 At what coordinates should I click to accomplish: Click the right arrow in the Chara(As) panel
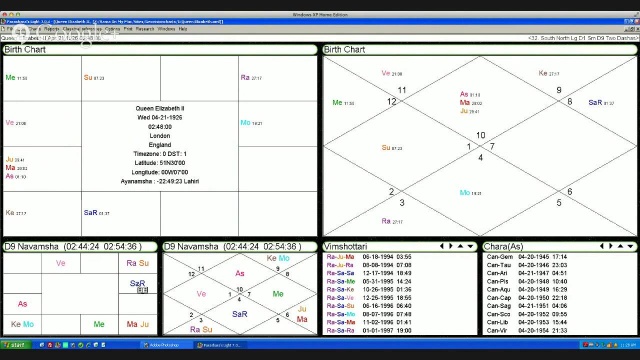[x=611, y=246]
